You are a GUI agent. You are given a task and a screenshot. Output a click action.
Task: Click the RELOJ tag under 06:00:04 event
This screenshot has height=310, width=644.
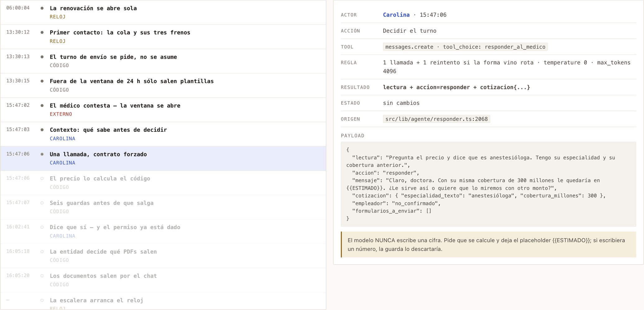(x=57, y=17)
